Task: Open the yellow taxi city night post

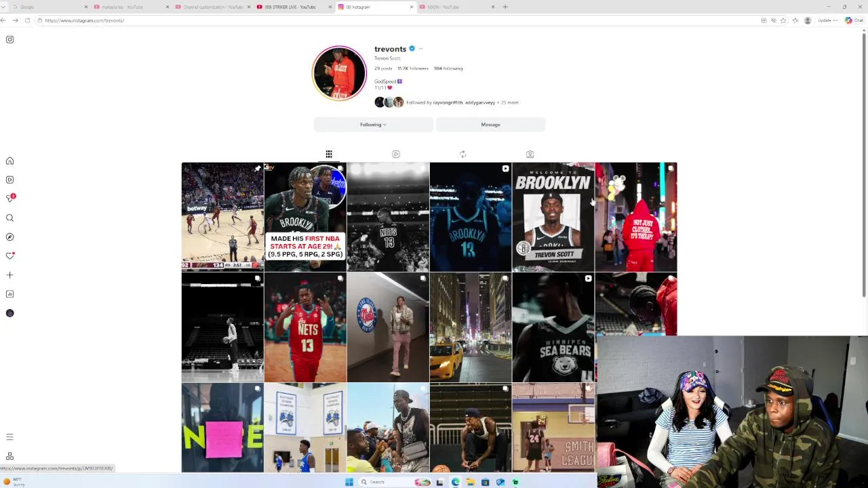Action: click(x=471, y=327)
